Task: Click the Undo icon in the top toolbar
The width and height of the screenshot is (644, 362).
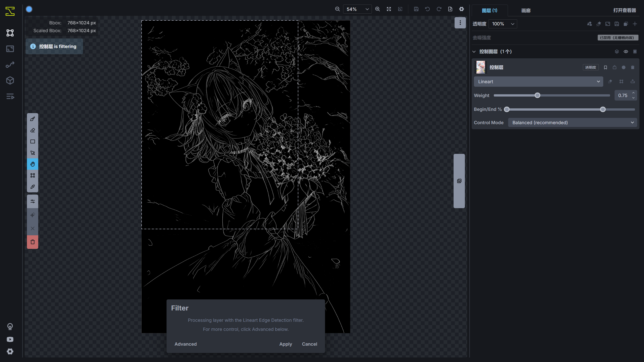Action: (x=427, y=9)
